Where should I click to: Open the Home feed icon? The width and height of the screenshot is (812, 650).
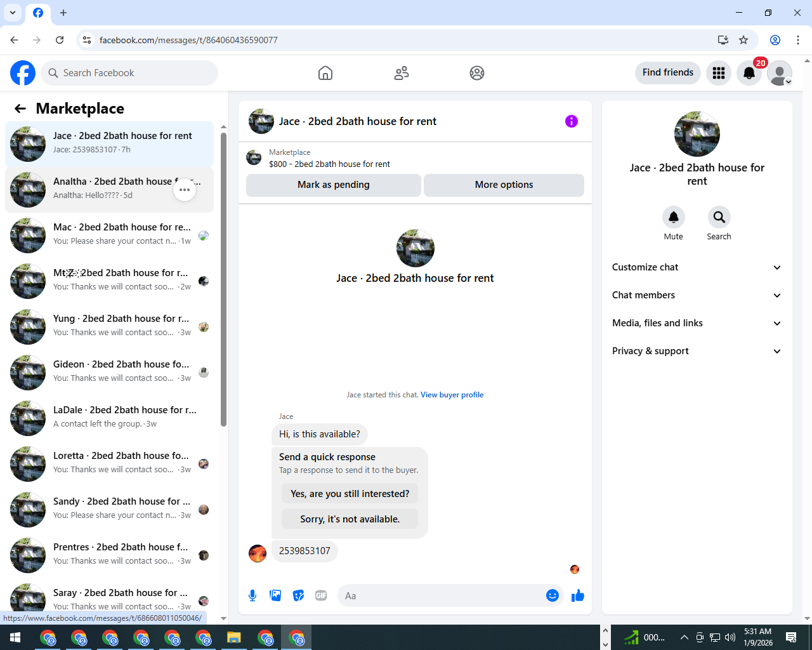point(325,73)
